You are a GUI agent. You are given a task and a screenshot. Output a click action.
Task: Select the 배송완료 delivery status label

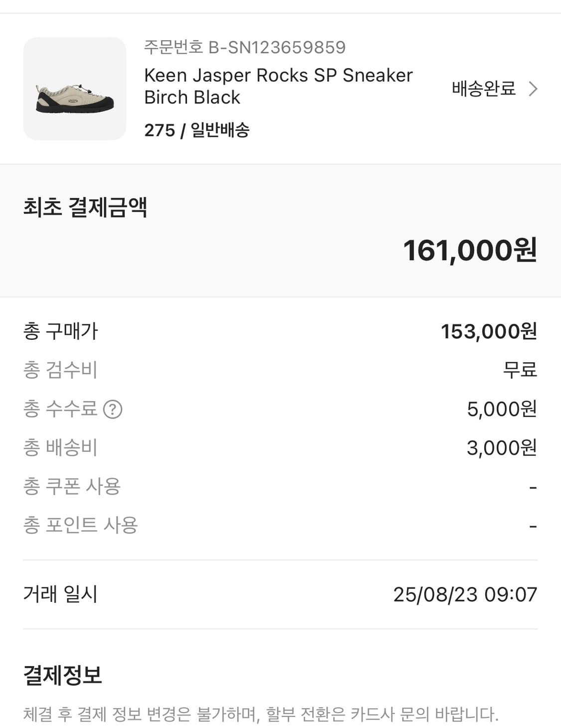pos(483,89)
